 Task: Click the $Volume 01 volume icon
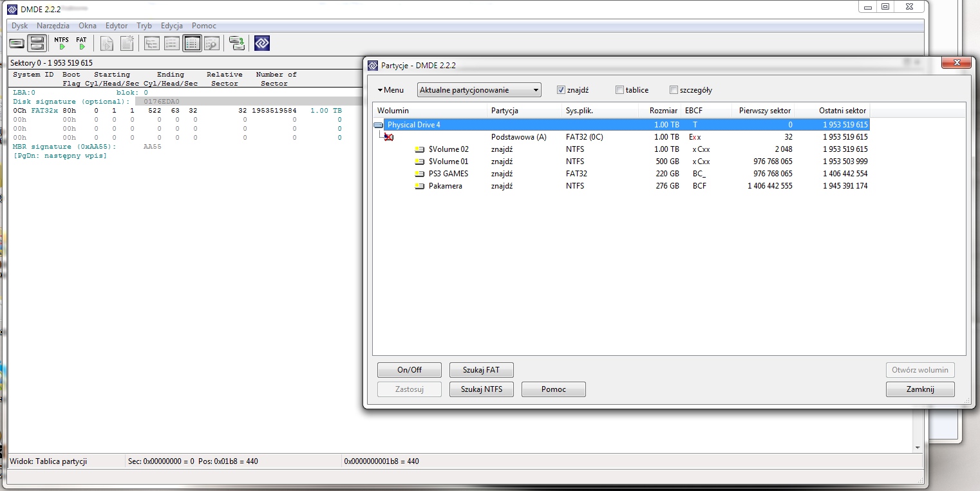[x=420, y=162]
